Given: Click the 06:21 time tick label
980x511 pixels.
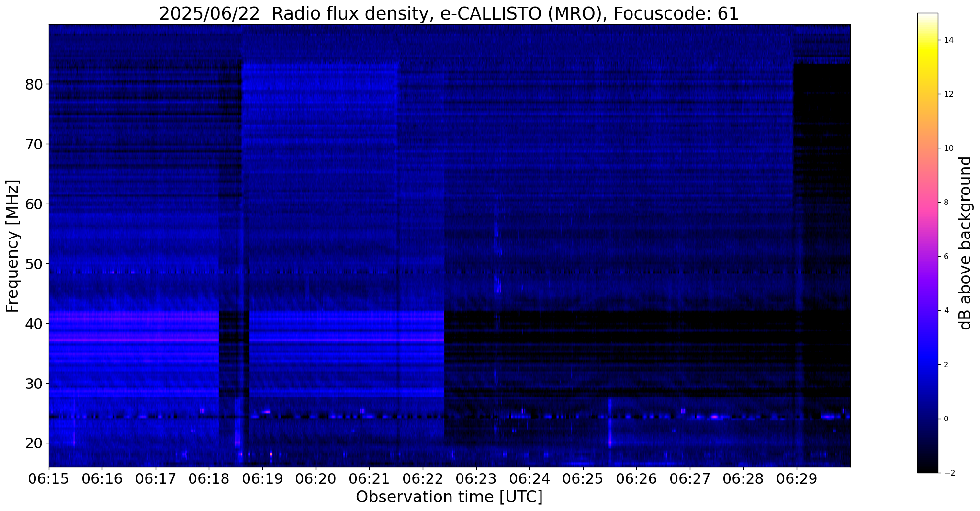Looking at the screenshot, I should coord(369,478).
